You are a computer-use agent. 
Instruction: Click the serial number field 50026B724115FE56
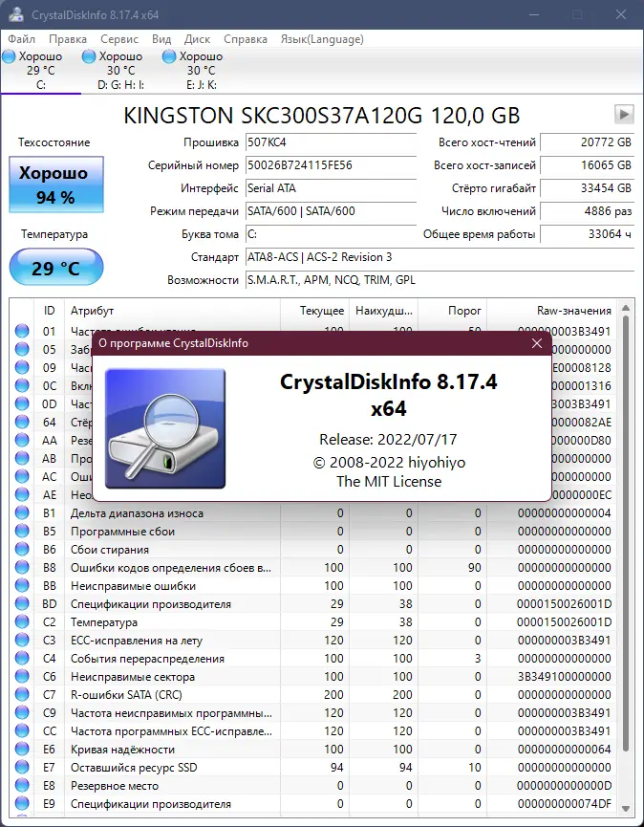click(331, 165)
